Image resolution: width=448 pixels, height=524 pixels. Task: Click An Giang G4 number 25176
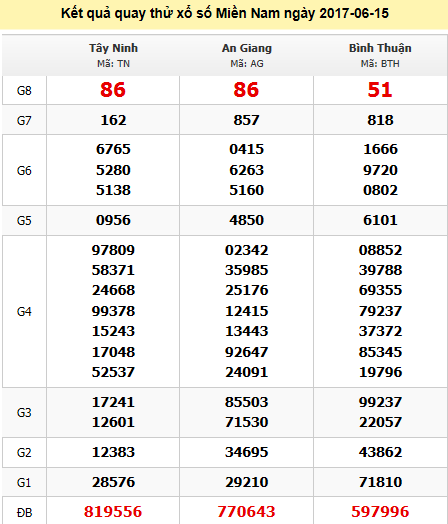pos(247,290)
